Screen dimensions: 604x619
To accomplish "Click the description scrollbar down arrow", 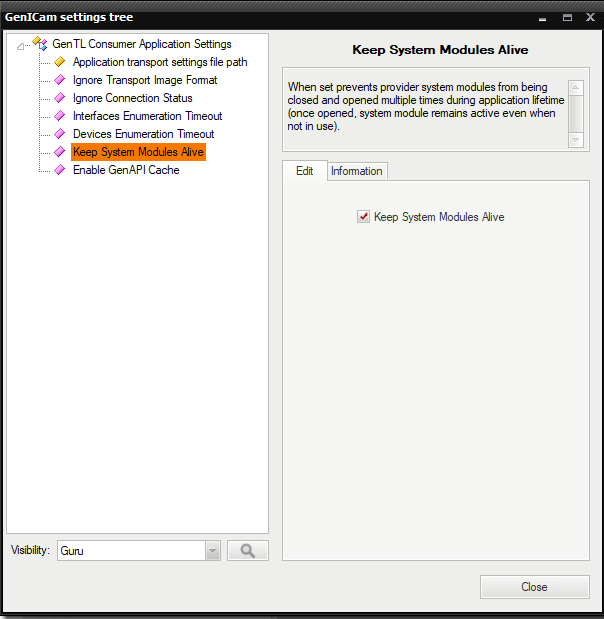I will pos(575,141).
